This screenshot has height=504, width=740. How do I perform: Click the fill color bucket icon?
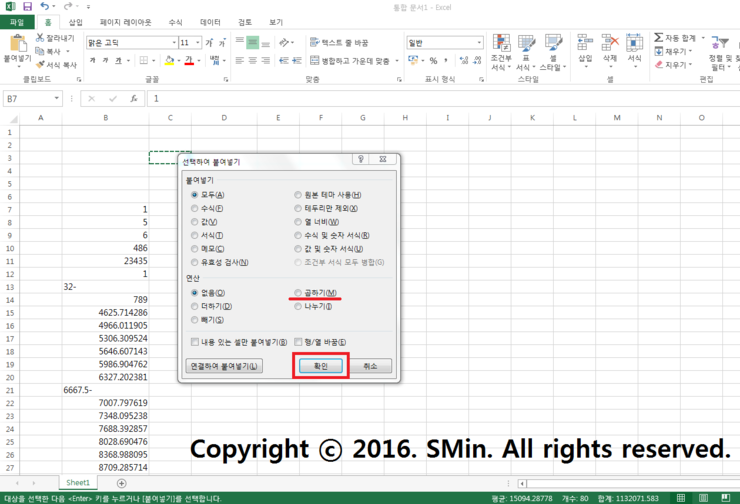(169, 60)
